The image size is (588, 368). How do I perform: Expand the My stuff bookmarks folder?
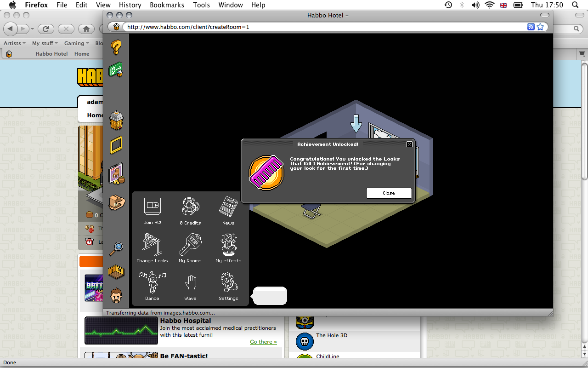(45, 43)
